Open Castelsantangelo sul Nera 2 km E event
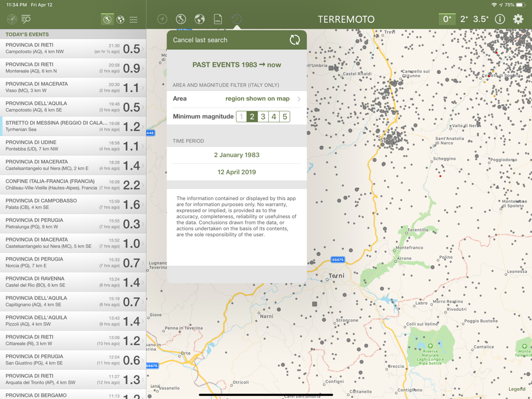 (73, 165)
